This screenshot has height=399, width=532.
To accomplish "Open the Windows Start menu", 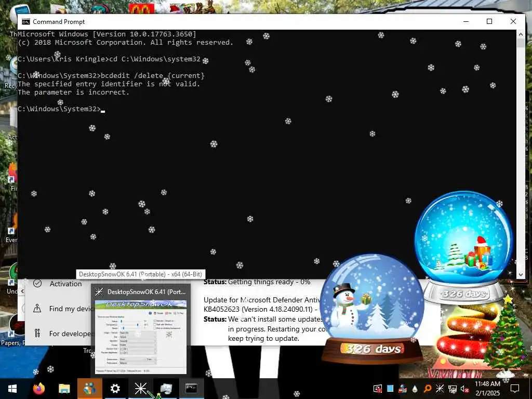I will pyautogui.click(x=12, y=389).
